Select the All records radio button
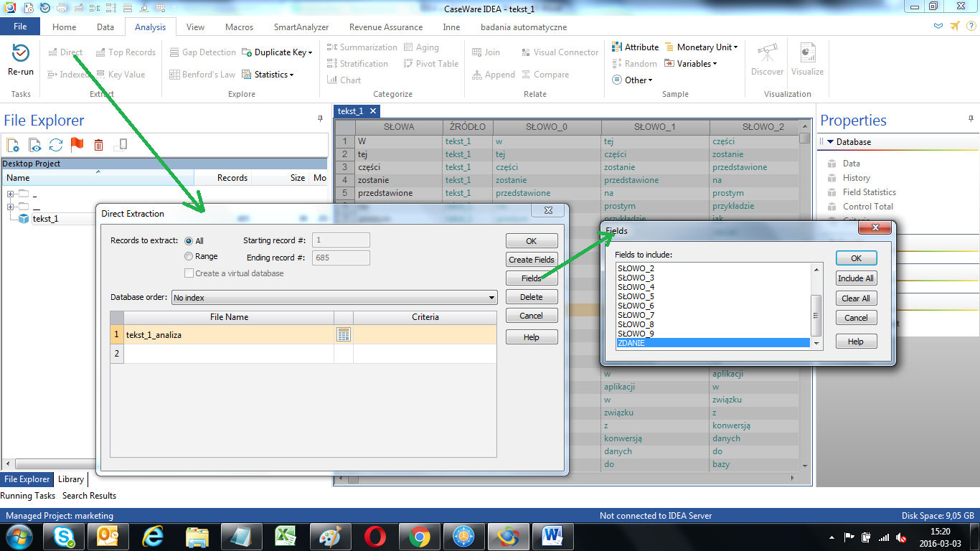980x551 pixels. (189, 241)
